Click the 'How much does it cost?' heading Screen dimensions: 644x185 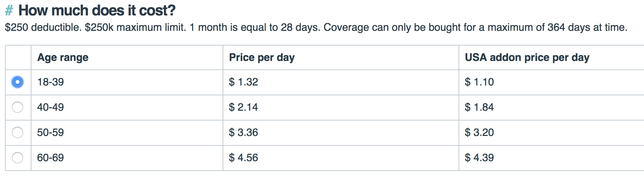[x=97, y=11]
